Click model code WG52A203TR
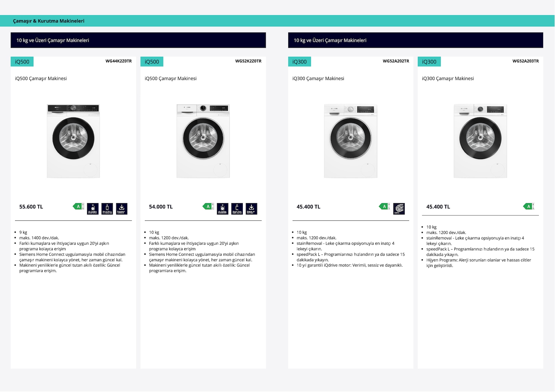The image size is (555, 392). pos(526,61)
